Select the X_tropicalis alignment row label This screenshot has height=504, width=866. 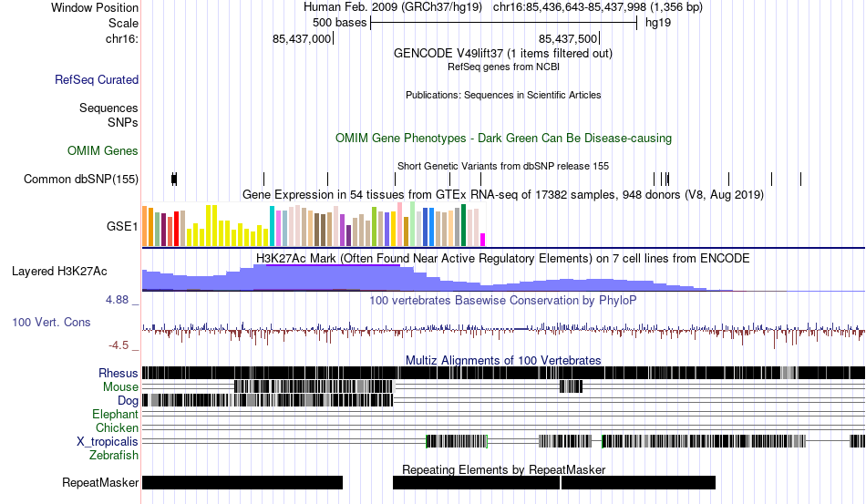(x=108, y=442)
